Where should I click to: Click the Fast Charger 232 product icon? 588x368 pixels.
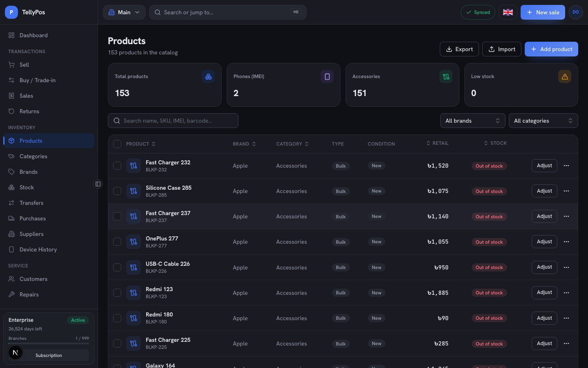(134, 166)
